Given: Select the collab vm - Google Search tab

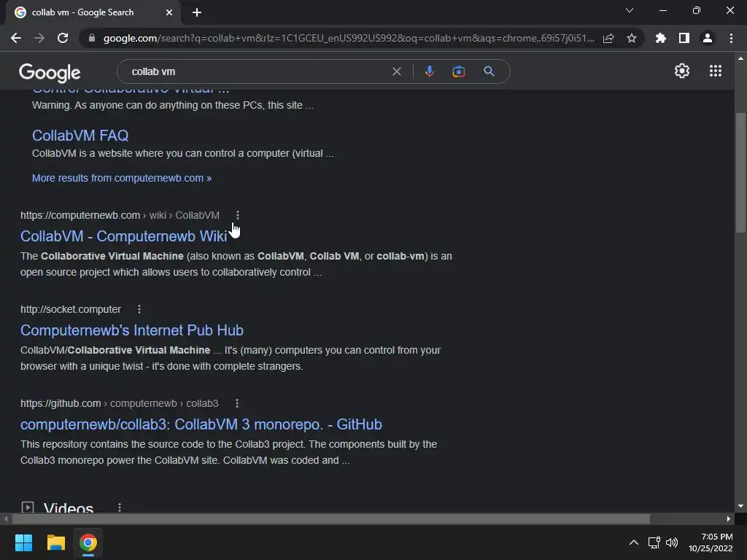Looking at the screenshot, I should tap(93, 12).
